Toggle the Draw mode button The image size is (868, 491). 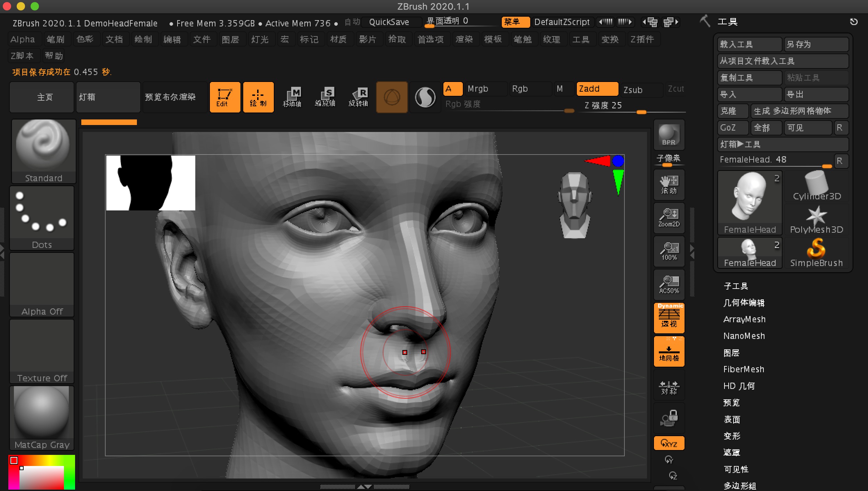[258, 97]
